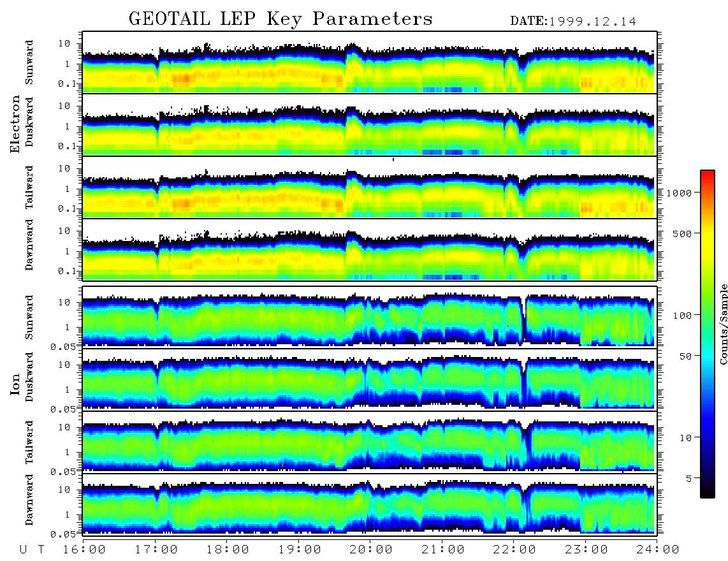Click the DATE:1999.12.14 label
Screen dimensions: 728x561
pyautogui.click(x=573, y=22)
